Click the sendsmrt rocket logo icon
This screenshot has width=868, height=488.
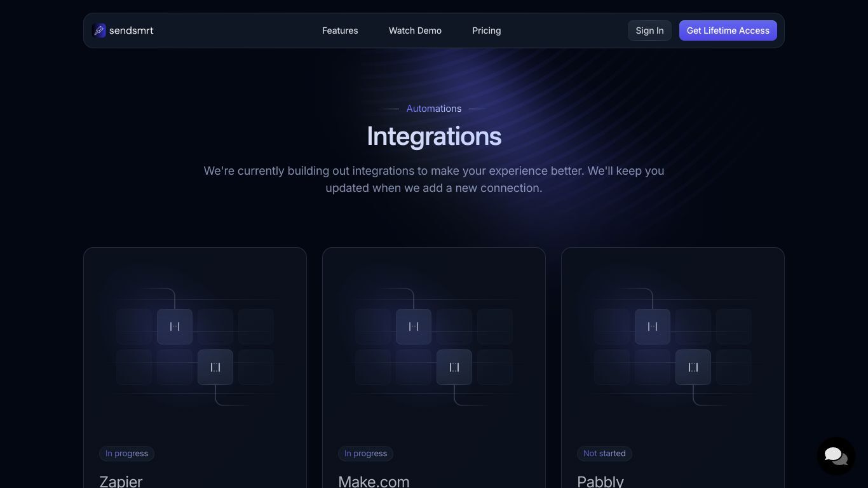(99, 30)
